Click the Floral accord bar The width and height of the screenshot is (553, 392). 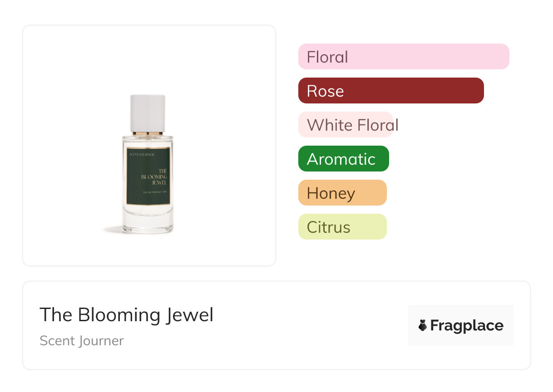click(x=403, y=57)
